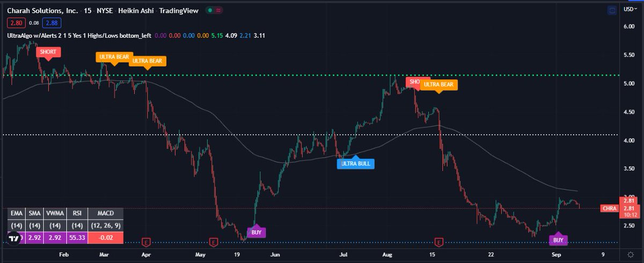
Task: Click the Sep label on time axis
Action: [x=555, y=255]
